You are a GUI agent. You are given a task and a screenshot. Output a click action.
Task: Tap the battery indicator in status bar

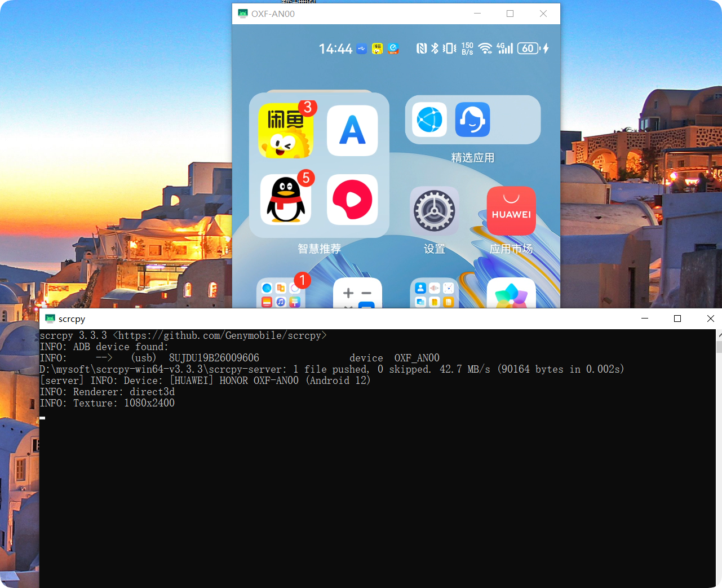(529, 48)
